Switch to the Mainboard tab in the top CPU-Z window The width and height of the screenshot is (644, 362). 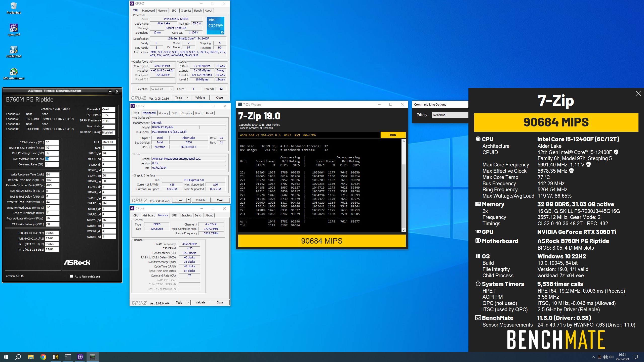tap(148, 11)
